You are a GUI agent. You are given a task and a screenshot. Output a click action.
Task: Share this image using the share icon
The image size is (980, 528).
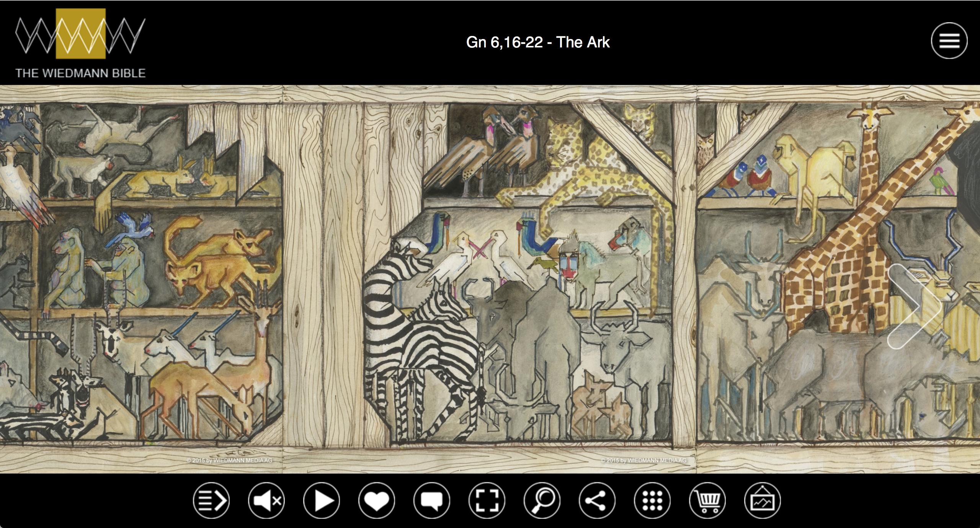(597, 500)
